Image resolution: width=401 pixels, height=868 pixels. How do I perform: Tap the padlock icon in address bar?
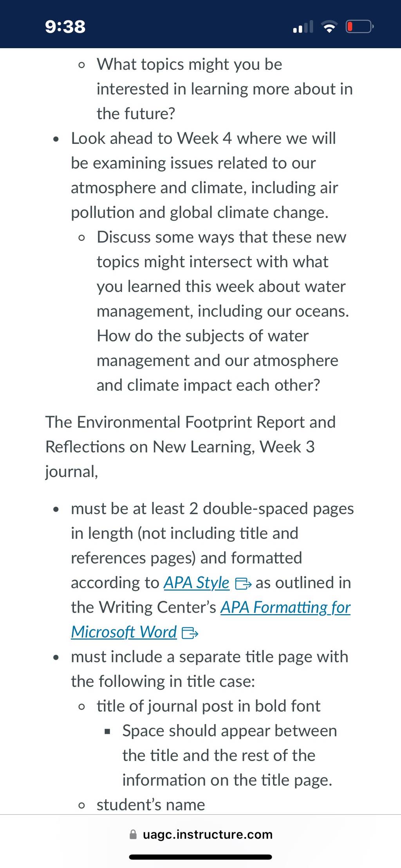133,834
